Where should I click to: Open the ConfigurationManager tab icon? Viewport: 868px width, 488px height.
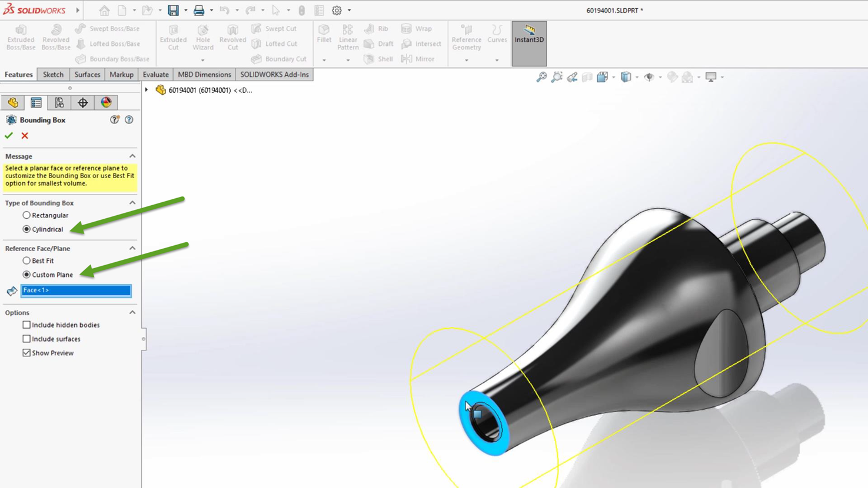(59, 102)
